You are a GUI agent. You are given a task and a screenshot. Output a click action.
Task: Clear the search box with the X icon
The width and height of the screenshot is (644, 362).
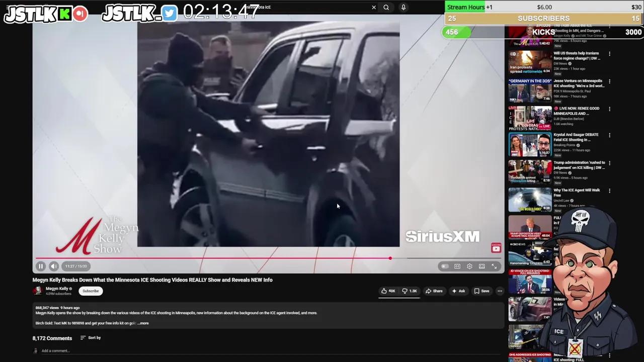pyautogui.click(x=374, y=8)
